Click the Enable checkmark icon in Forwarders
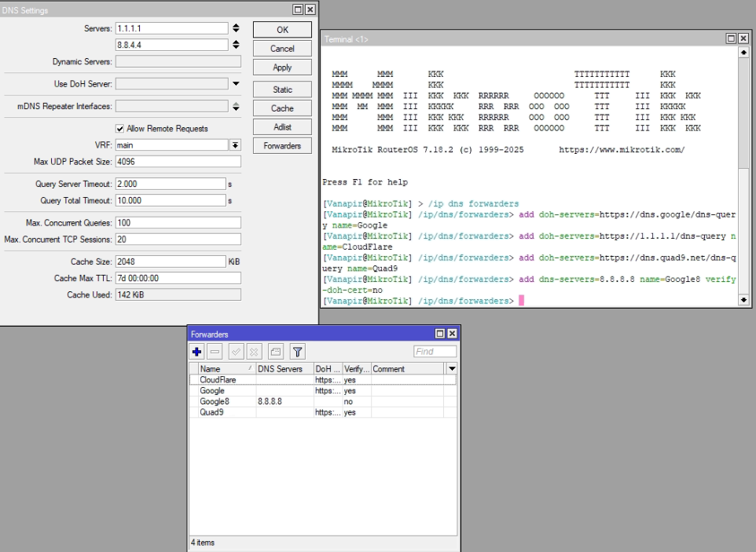The image size is (756, 552). 236,352
